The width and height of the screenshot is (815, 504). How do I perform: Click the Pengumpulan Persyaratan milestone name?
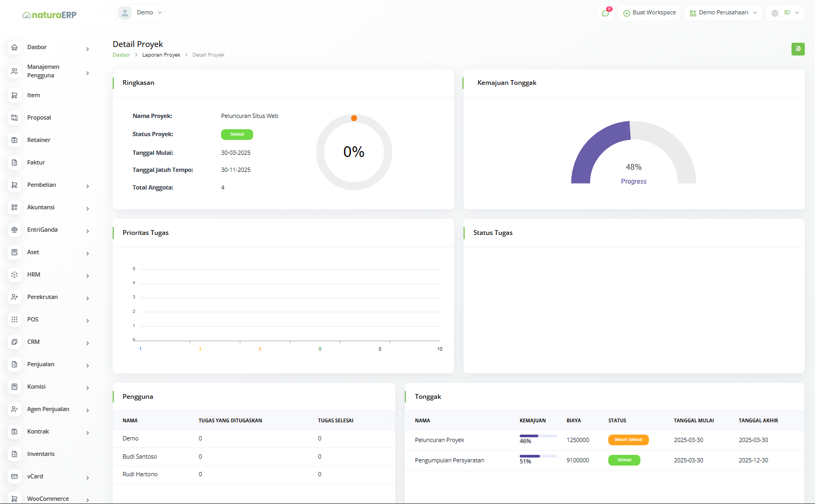[x=450, y=461]
